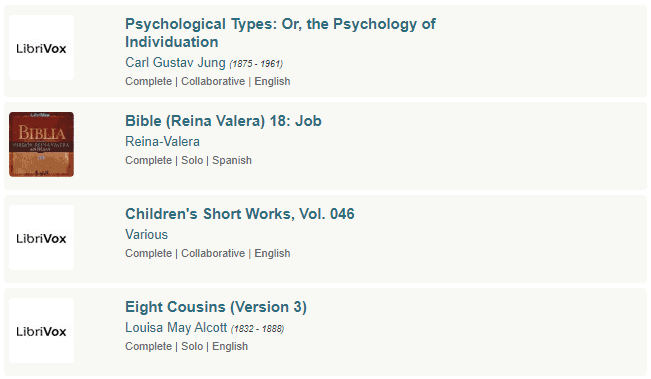Image resolution: width=651 pixels, height=379 pixels.
Task: Open the Biblia cover image
Action: point(42,144)
